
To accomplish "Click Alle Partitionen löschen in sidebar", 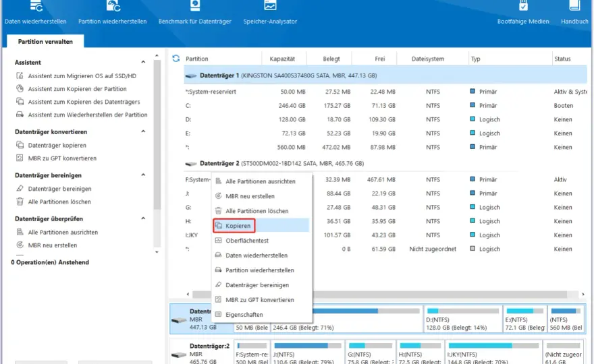I will [x=53, y=202].
